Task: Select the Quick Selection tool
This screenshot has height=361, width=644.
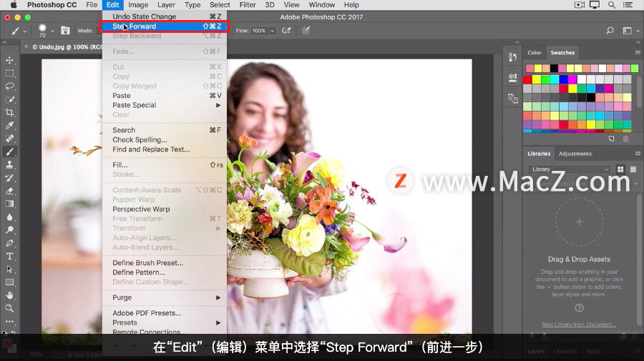Action: pos(9,99)
